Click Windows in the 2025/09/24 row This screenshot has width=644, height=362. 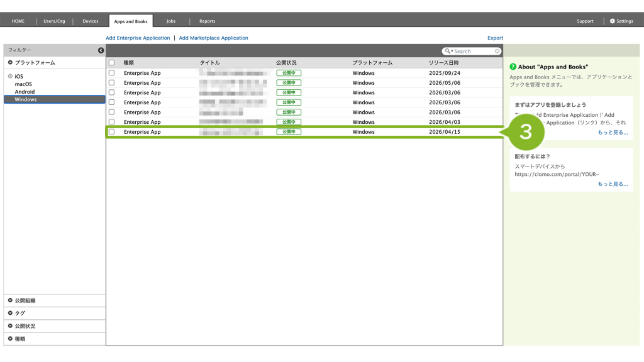click(364, 73)
